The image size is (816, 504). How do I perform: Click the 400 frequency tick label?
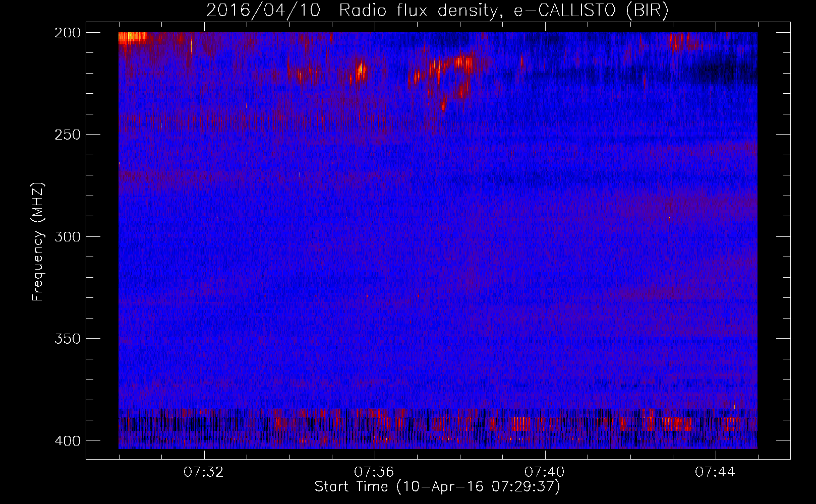[x=67, y=440]
